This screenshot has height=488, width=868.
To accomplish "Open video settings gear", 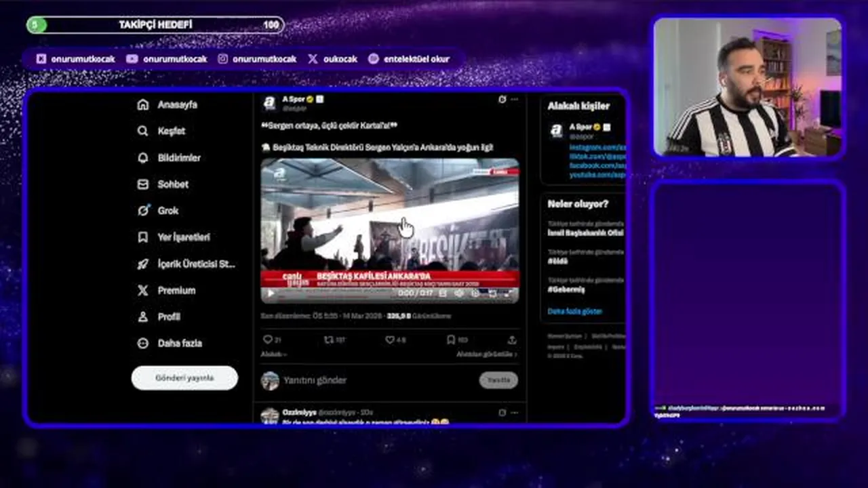I will 475,293.
